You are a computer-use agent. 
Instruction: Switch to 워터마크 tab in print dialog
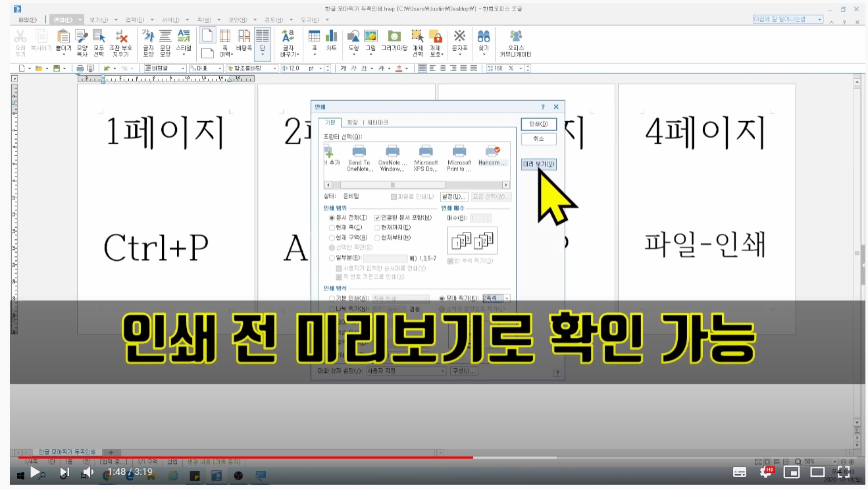378,122
